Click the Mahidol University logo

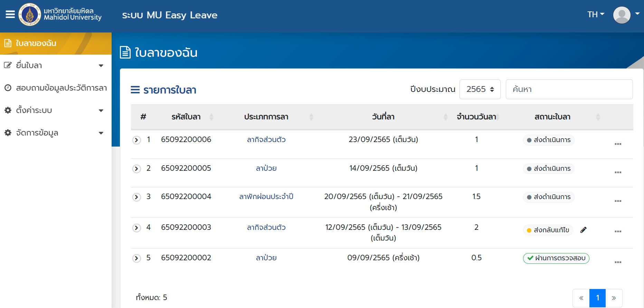pyautogui.click(x=30, y=15)
